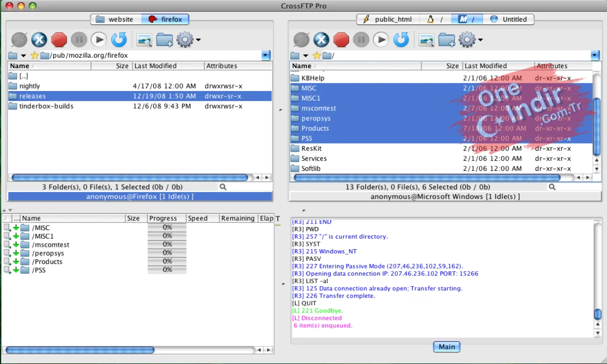Create a new folder in the firefox pane
Image resolution: width=607 pixels, height=364 pixels.
[164, 40]
